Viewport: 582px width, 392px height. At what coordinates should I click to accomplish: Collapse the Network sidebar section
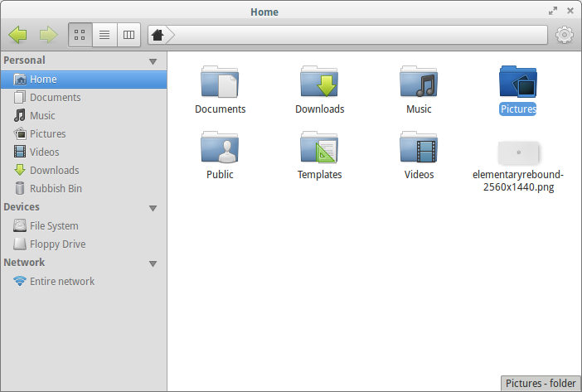(x=153, y=264)
